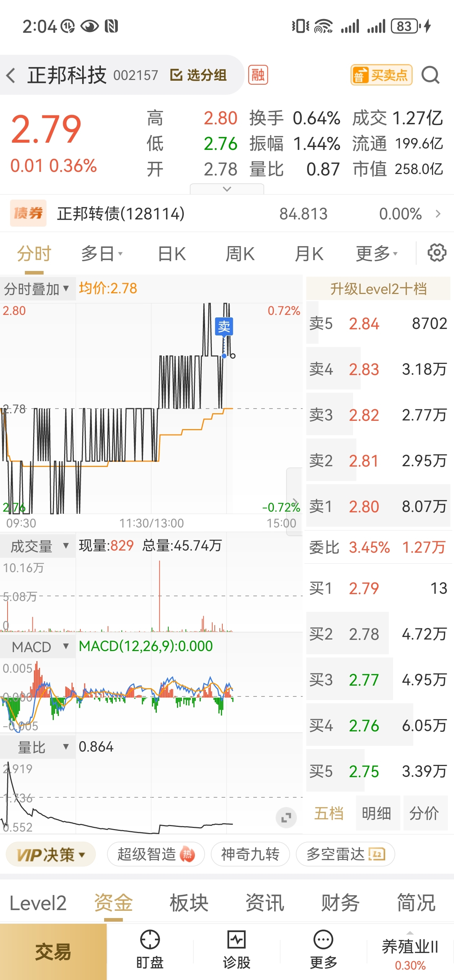Select 分价 price distribution view
This screenshot has height=980, width=454.
[x=424, y=814]
